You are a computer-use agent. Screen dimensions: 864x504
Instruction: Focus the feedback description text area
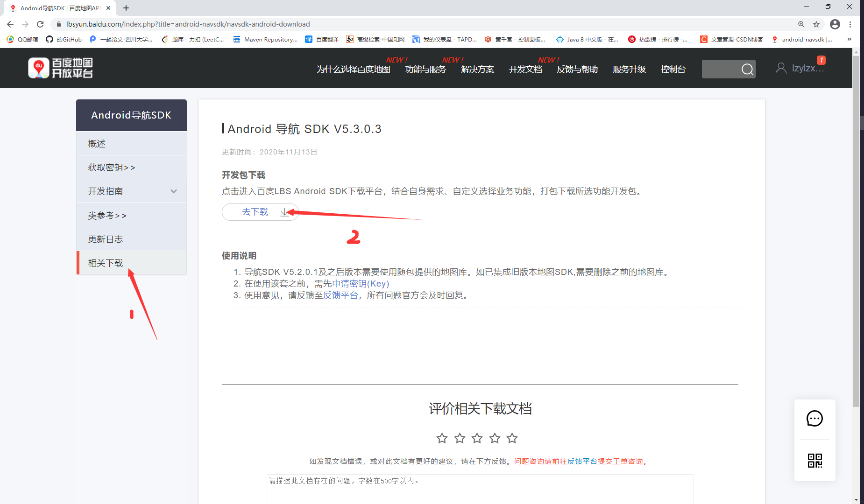[x=480, y=489]
